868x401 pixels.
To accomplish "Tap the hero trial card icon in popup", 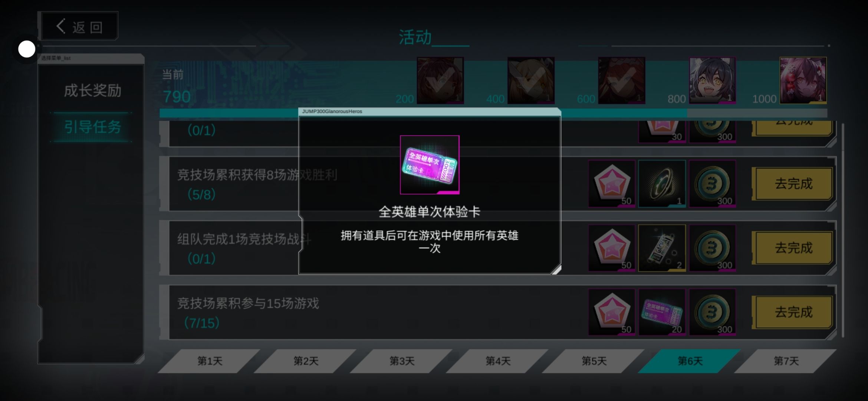I will [x=430, y=164].
